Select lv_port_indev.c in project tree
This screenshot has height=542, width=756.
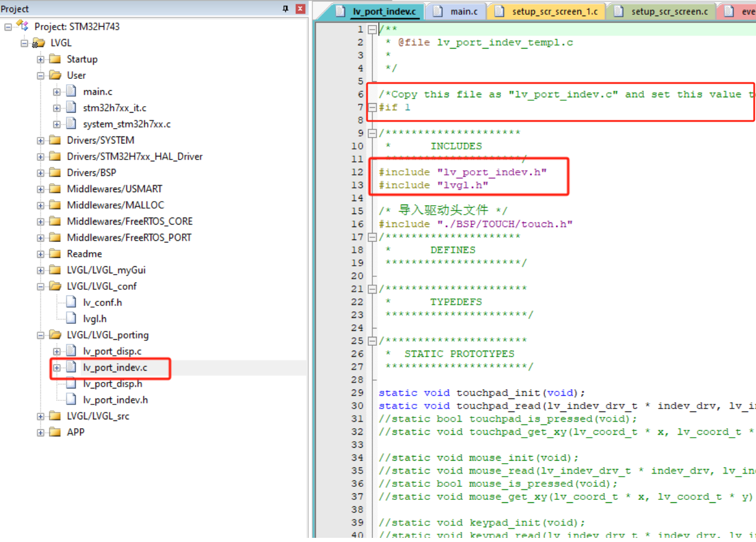tap(115, 368)
